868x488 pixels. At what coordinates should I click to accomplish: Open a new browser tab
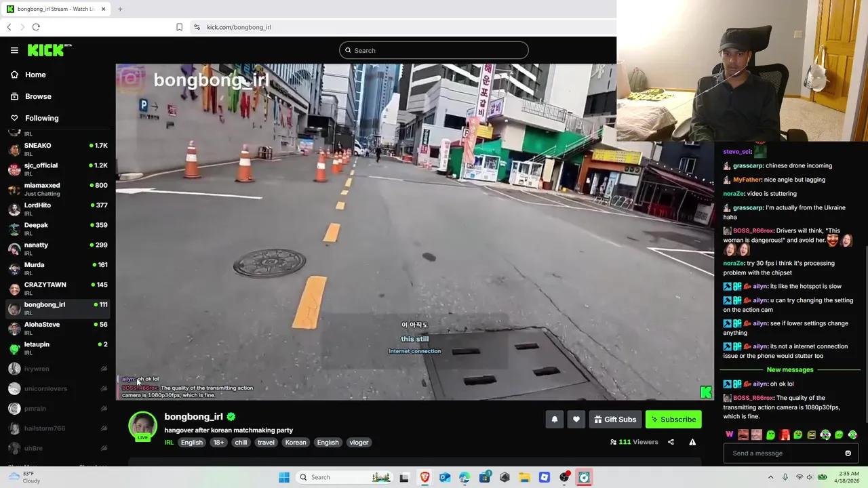click(120, 9)
